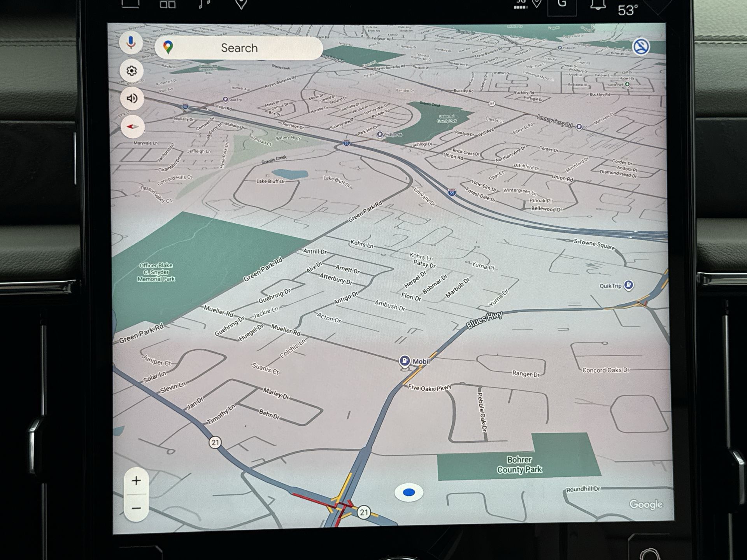This screenshot has width=747, height=560.
Task: Zoom in with the plus button
Action: [136, 481]
